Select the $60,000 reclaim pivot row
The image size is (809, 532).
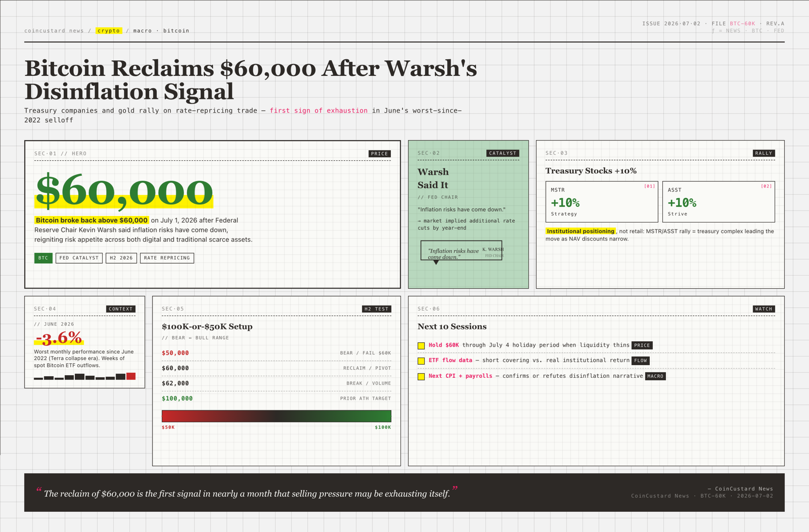pos(277,368)
